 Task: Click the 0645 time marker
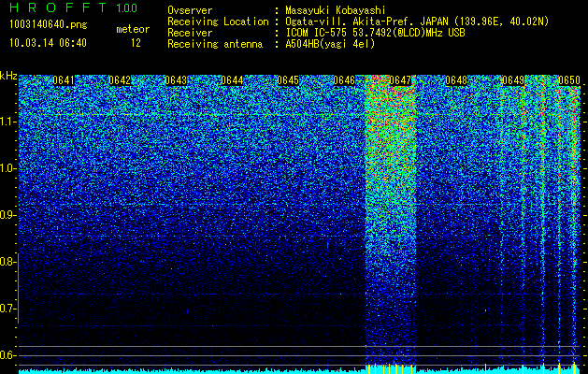tap(288, 80)
